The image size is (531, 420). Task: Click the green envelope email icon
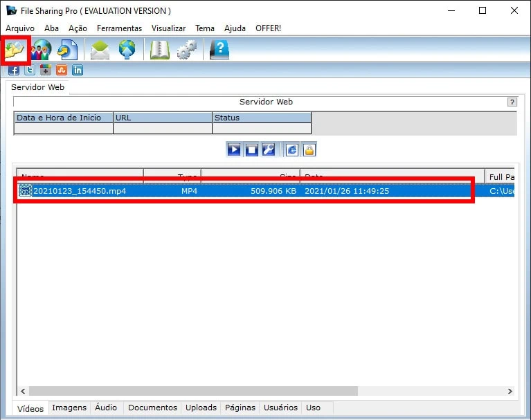(100, 50)
